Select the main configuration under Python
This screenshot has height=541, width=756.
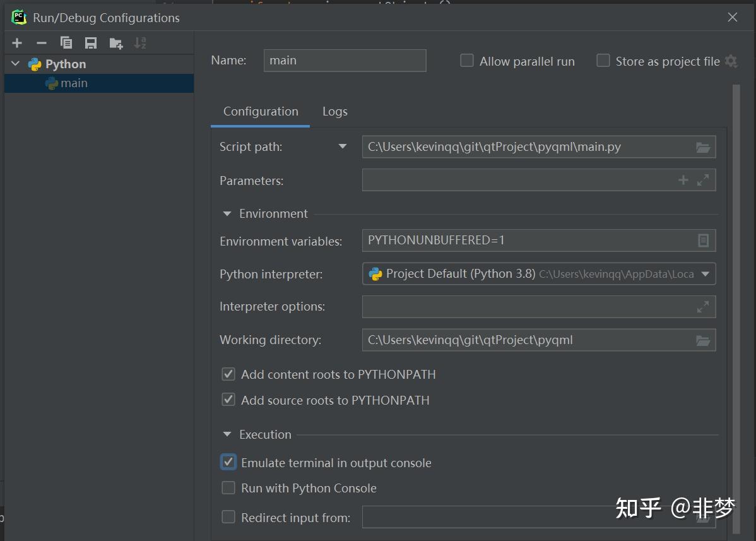tap(74, 82)
